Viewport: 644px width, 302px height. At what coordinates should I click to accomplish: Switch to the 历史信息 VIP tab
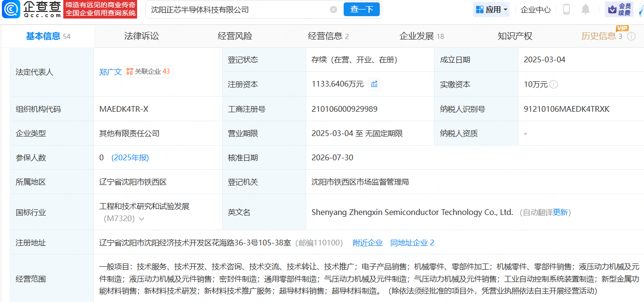(x=602, y=36)
